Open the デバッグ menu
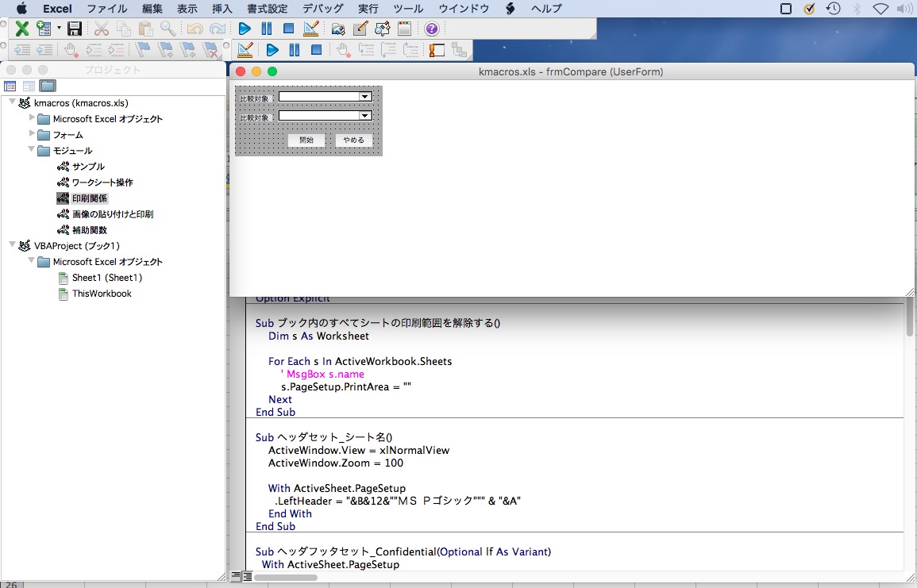917x588 pixels. pos(323,8)
